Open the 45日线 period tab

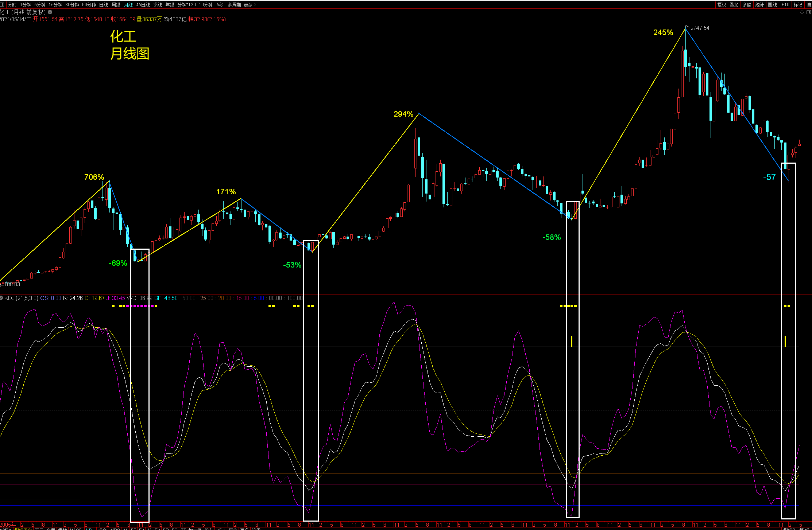click(x=143, y=5)
